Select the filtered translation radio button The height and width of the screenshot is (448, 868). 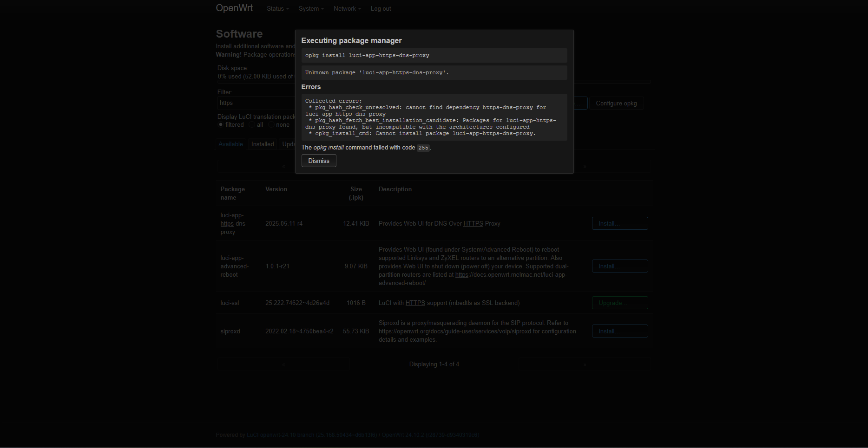pyautogui.click(x=220, y=125)
